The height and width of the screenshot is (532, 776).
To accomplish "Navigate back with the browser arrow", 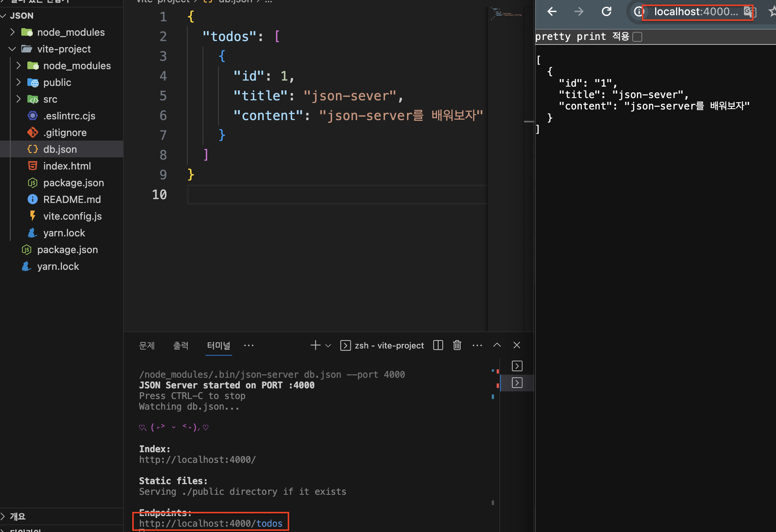I will coord(551,11).
